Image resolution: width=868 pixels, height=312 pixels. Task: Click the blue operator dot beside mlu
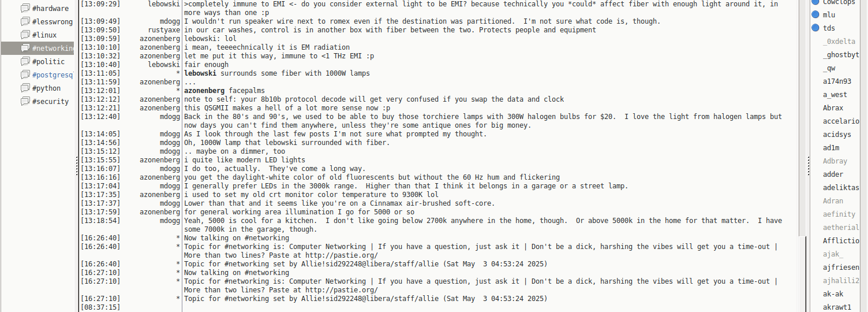(x=815, y=14)
